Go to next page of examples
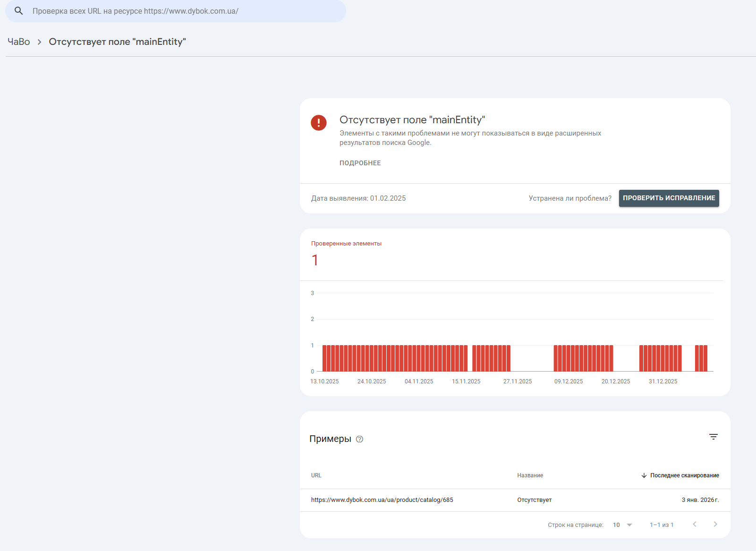 click(715, 525)
